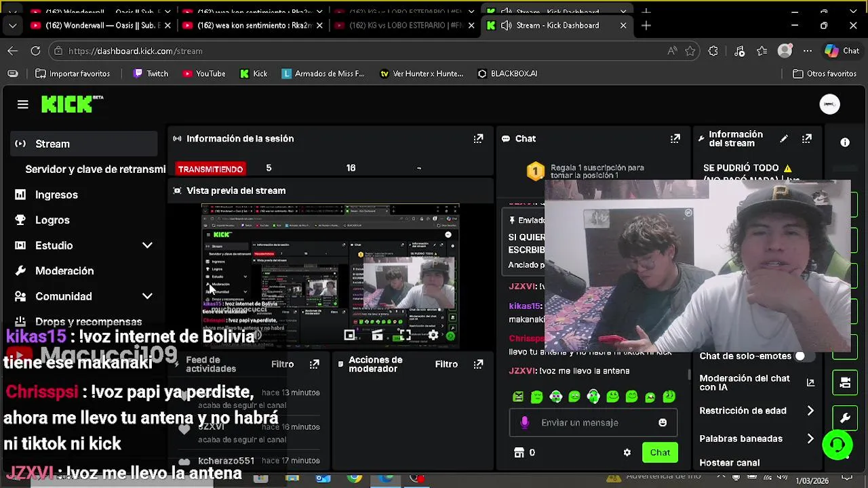Image resolution: width=868 pixels, height=488 pixels.
Task: Open Moderación in sidebar
Action: [54, 270]
